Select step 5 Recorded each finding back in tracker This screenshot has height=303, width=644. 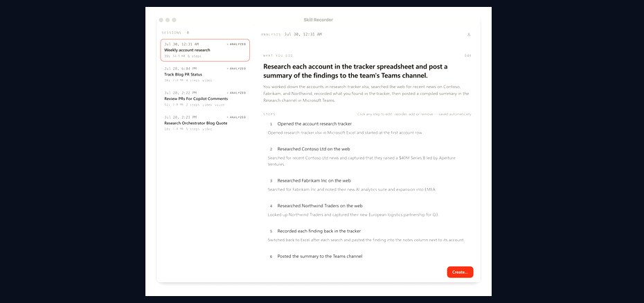coord(319,231)
